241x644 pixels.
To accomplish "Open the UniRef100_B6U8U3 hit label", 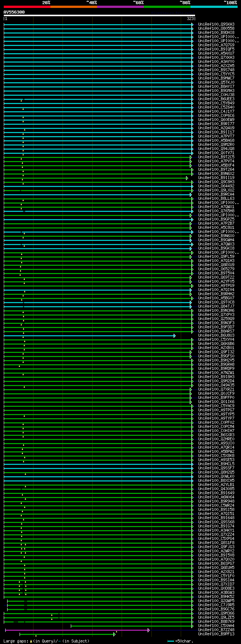I will tap(216, 336).
